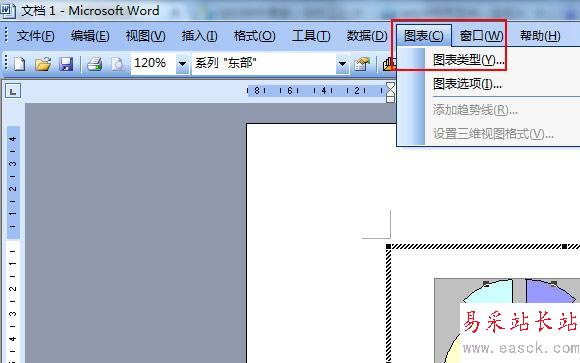Open the 格式(O) menu
Viewport: 580px width, 363px height.
254,36
